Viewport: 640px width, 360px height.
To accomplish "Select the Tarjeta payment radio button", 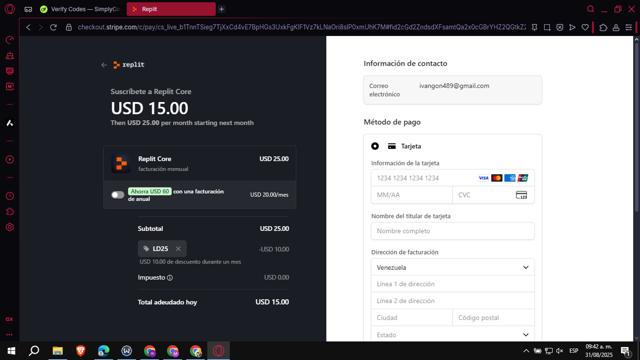I will (x=375, y=146).
